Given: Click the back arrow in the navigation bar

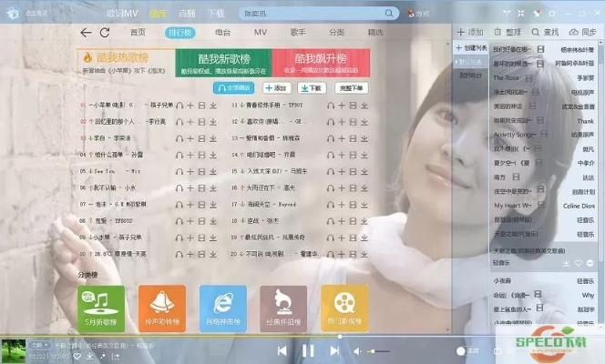Looking at the screenshot, I should [x=86, y=32].
